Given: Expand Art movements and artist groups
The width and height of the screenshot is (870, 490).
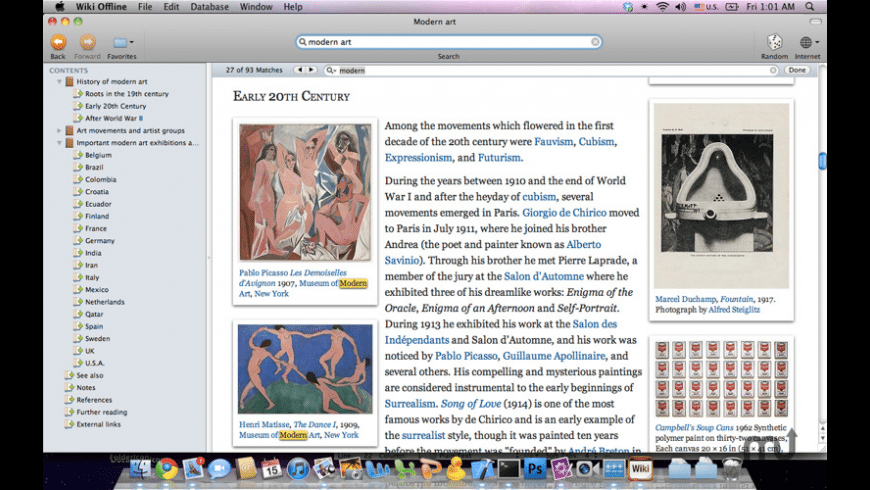Looking at the screenshot, I should [59, 130].
